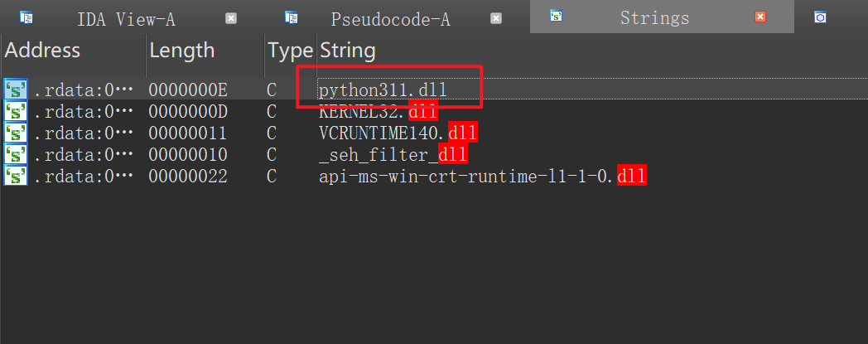
Task: Click the Strings tab icon
Action: click(556, 17)
